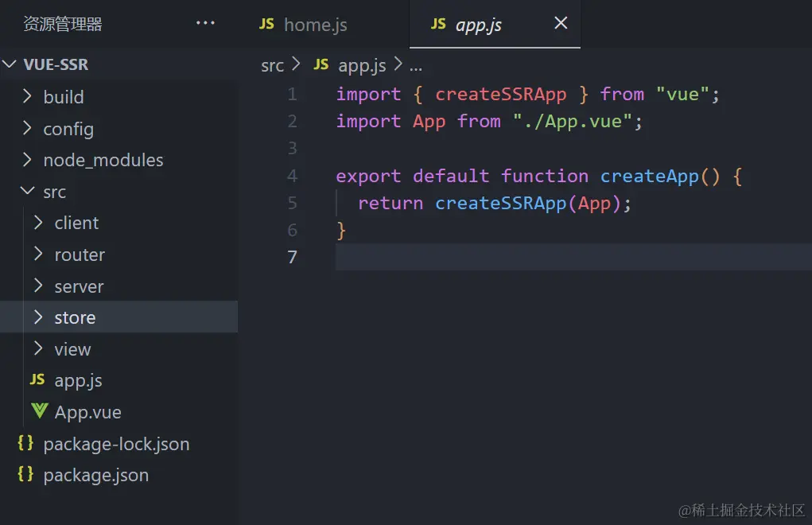Click the JS icon in the breadcrumb

[321, 64]
